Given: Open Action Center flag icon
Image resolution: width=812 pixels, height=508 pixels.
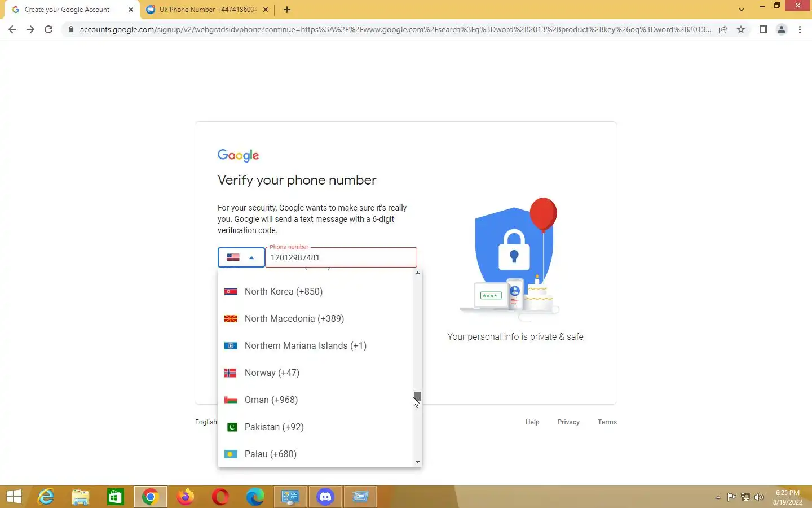Looking at the screenshot, I should (732, 497).
